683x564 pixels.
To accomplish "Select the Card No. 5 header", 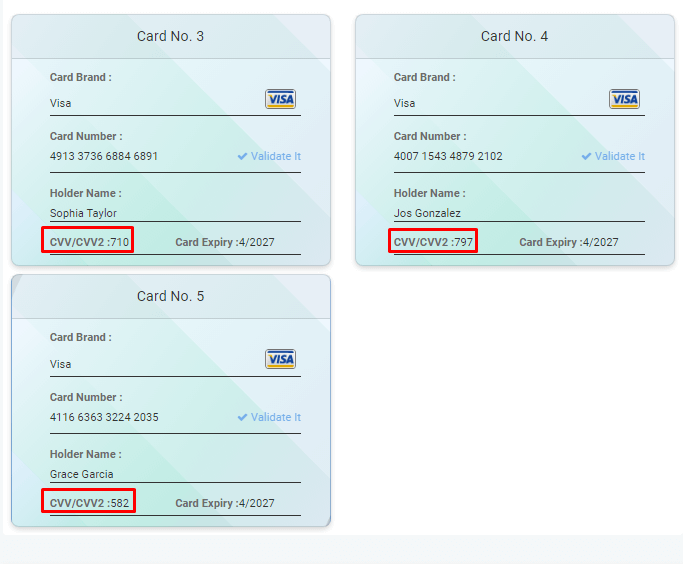I will click(170, 297).
